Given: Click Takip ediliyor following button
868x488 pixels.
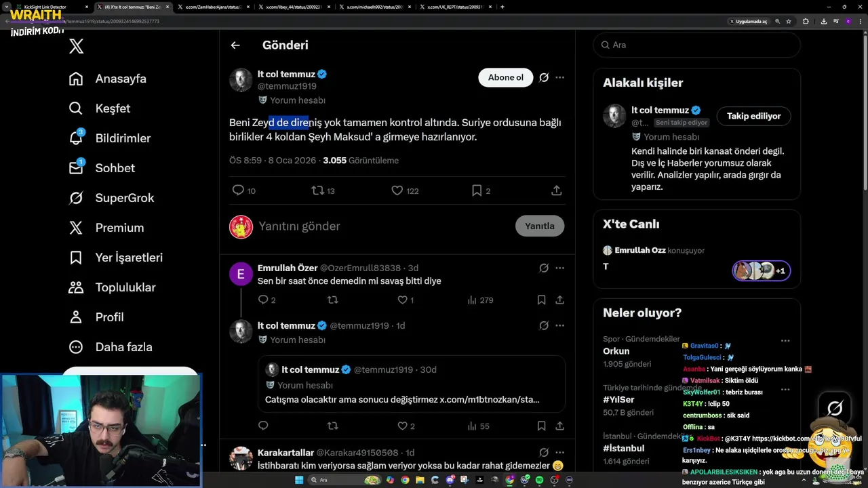Looking at the screenshot, I should pyautogui.click(x=753, y=116).
